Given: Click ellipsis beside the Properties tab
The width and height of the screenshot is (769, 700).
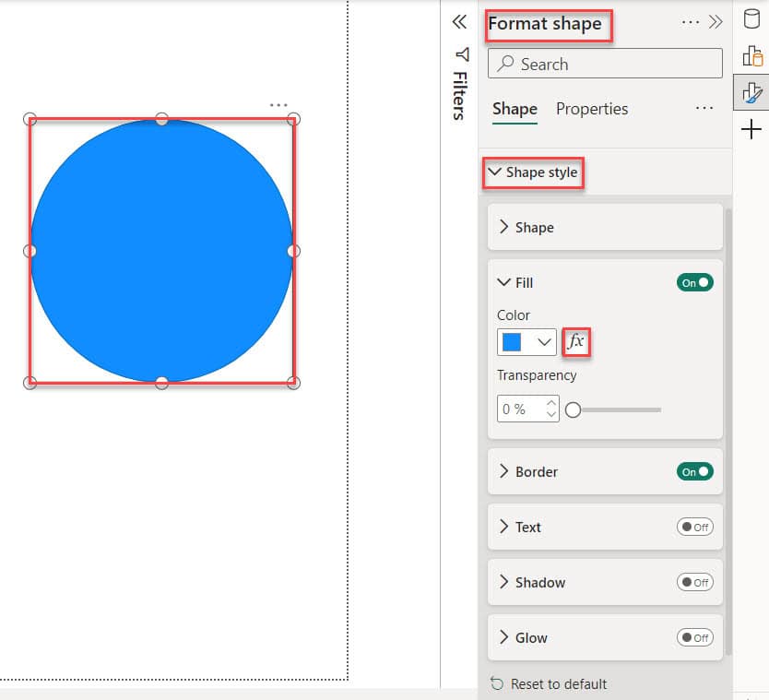Looking at the screenshot, I should coord(704,108).
